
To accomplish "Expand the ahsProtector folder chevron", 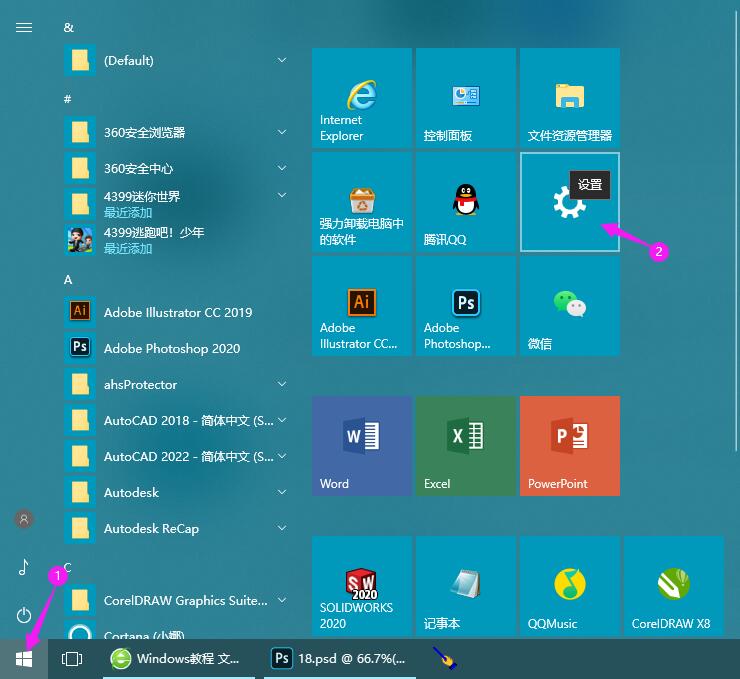I will pos(282,384).
